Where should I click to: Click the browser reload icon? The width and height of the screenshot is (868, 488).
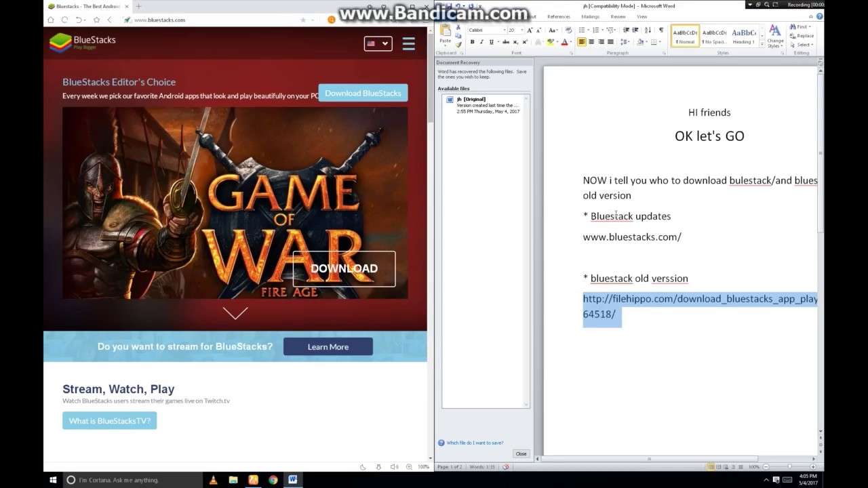65,20
